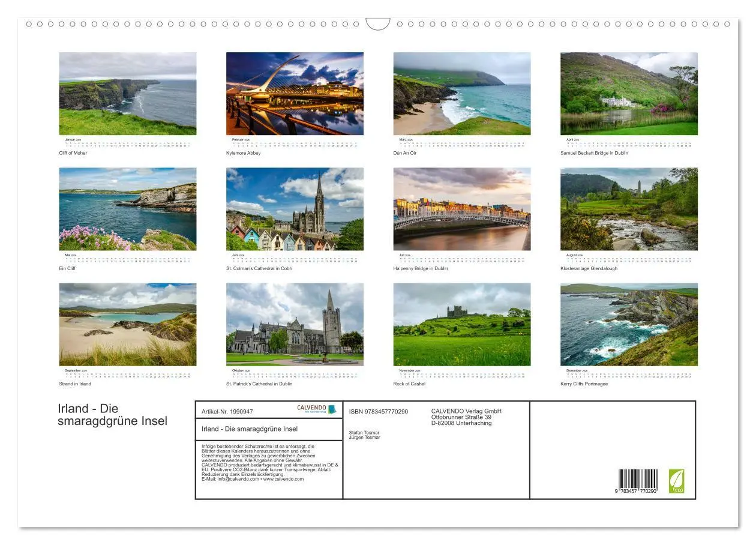This screenshot has width=756, height=545.
Task: Open the Klosteranlage Glendalough August photo
Action: tap(628, 208)
